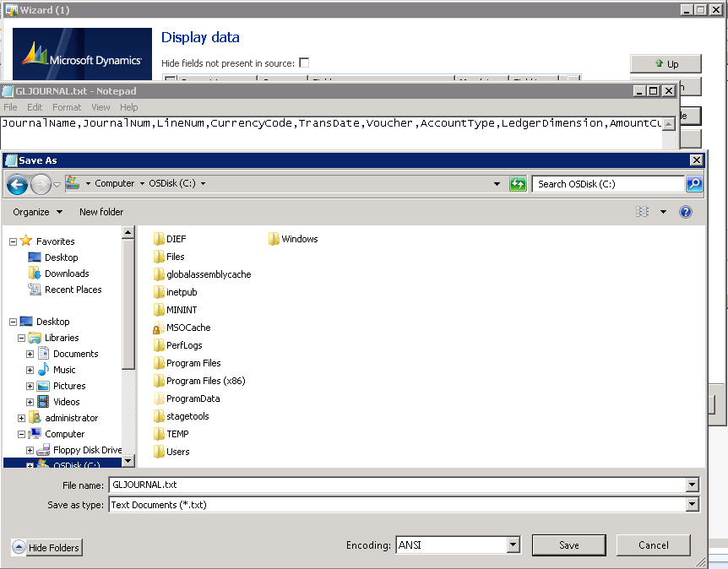
Task: Click the Save button
Action: click(568, 545)
